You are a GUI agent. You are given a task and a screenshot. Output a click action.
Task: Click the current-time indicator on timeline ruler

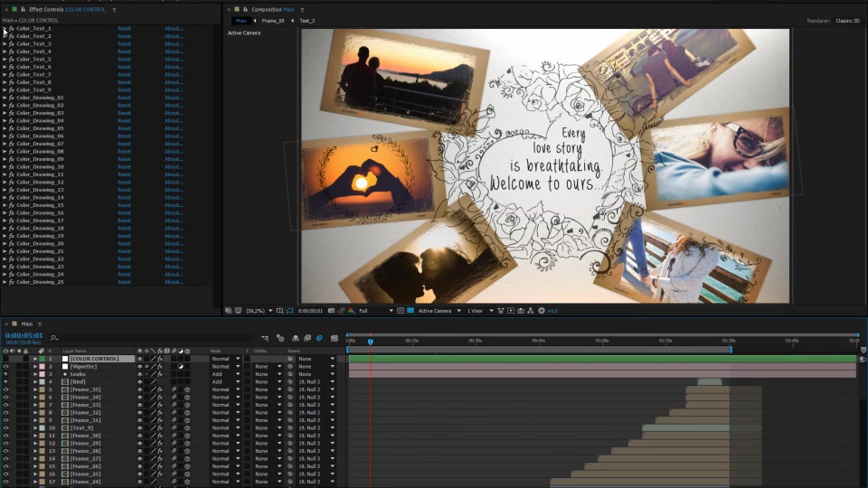point(370,342)
